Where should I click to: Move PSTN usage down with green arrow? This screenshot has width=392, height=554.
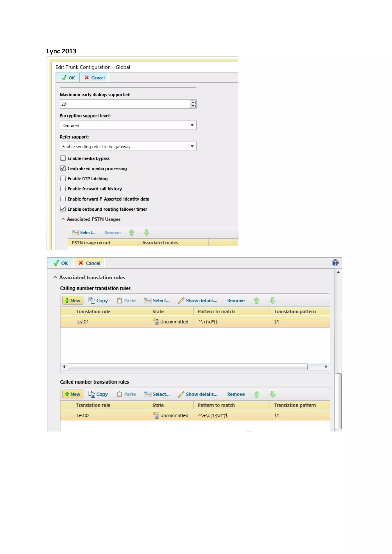146,233
